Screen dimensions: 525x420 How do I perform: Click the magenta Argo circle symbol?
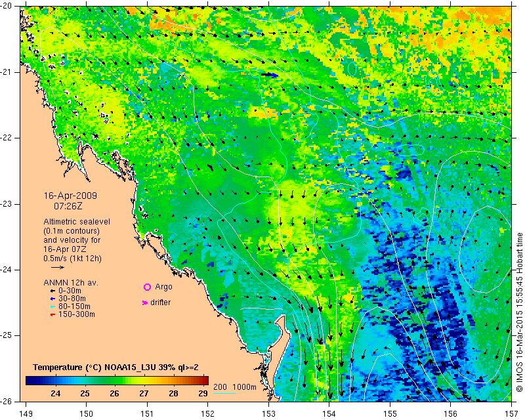point(147,287)
